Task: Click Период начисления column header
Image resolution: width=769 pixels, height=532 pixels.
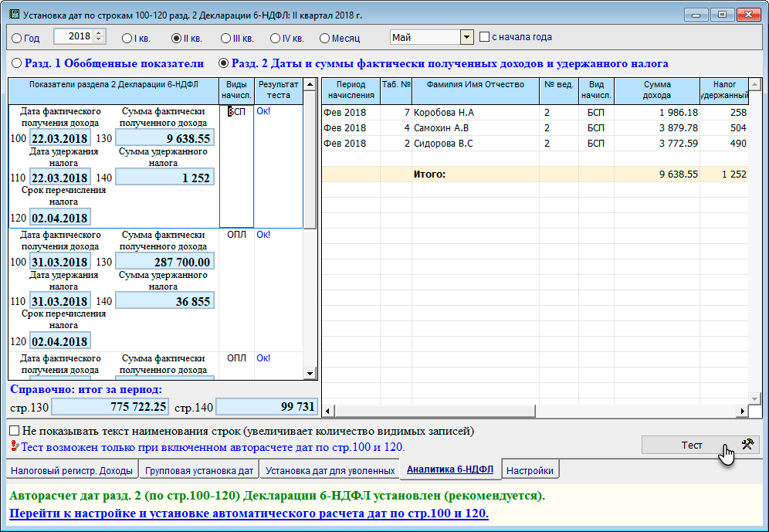Action: (351, 90)
